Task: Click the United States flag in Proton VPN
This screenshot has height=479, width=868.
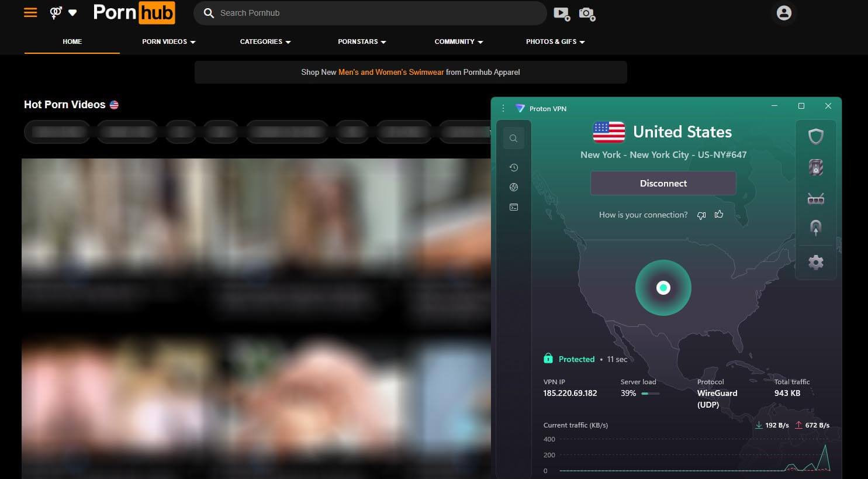Action: [609, 132]
